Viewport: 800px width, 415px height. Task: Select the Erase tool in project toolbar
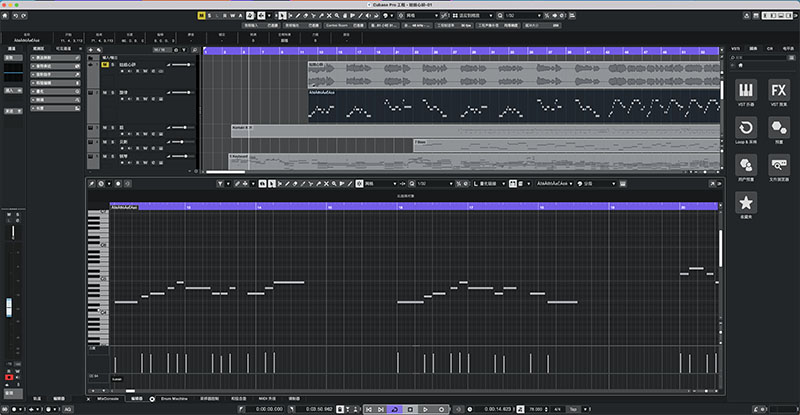(x=306, y=16)
